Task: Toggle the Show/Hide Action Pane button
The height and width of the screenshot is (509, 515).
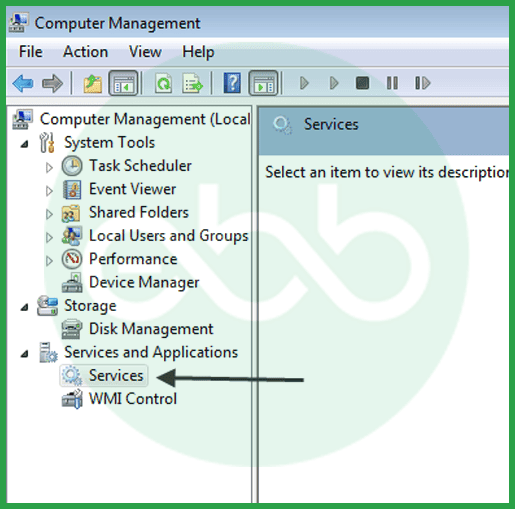Action: pyautogui.click(x=263, y=83)
